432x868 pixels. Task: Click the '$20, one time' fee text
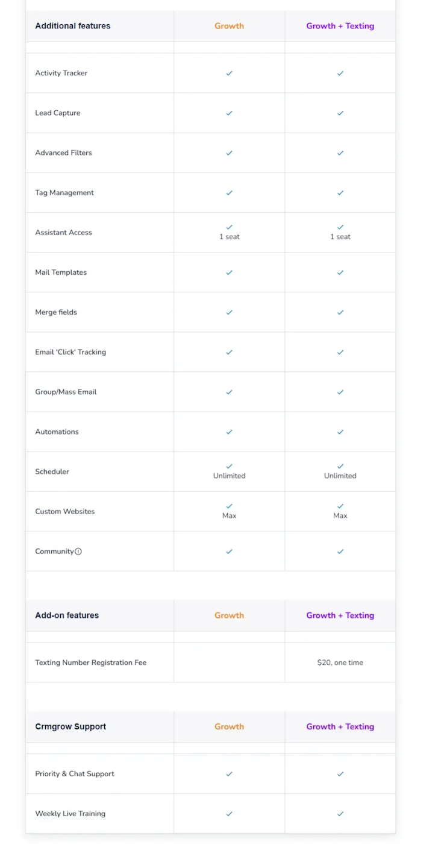[340, 662]
